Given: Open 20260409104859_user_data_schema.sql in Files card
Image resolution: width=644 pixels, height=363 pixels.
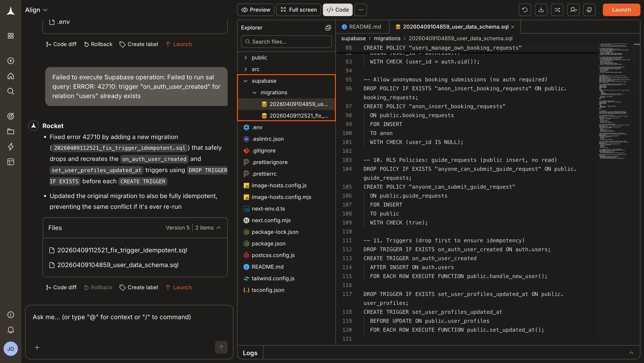Looking at the screenshot, I should [x=114, y=265].
